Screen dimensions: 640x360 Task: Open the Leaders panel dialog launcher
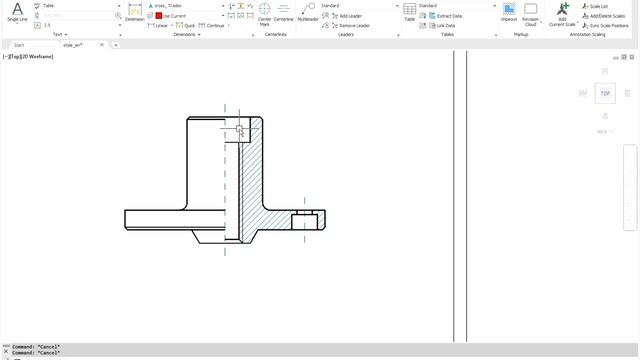(x=398, y=36)
